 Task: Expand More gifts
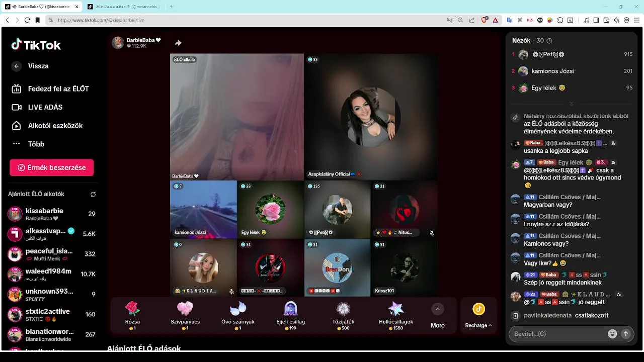tap(438, 316)
